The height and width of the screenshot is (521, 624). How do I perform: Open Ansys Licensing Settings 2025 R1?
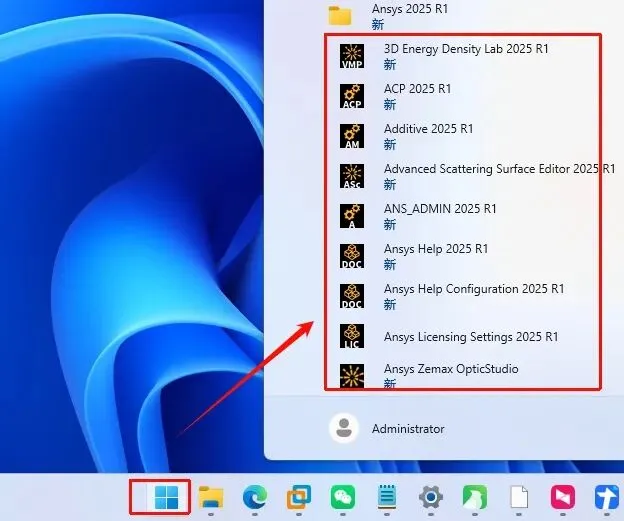coord(471,337)
